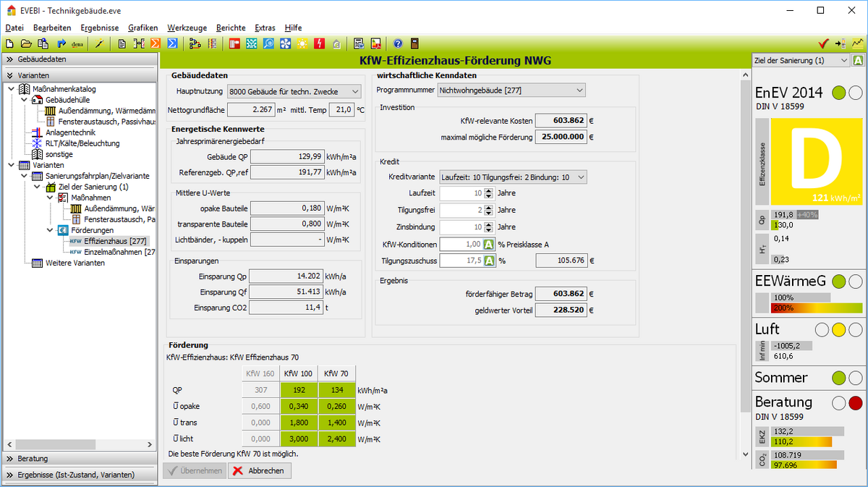Open help via the blue question mark

[x=398, y=43]
